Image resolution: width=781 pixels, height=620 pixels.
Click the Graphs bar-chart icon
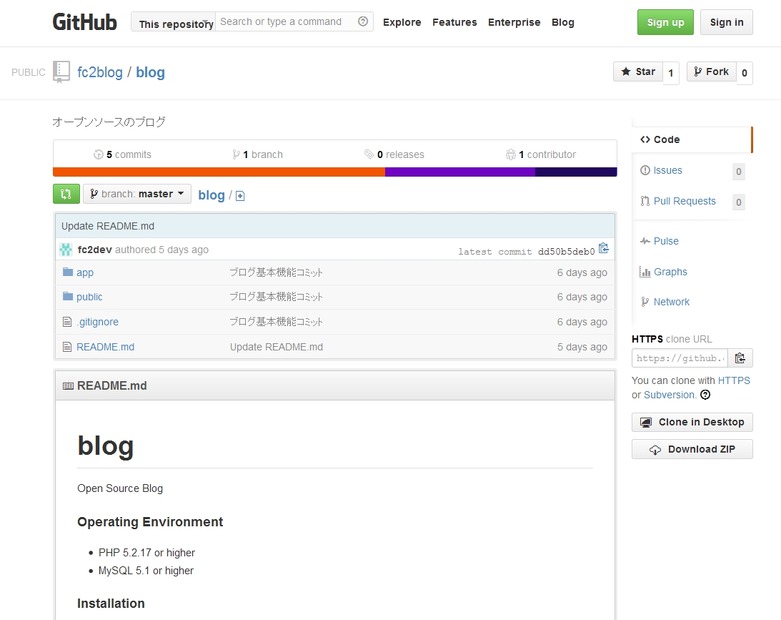(x=645, y=272)
